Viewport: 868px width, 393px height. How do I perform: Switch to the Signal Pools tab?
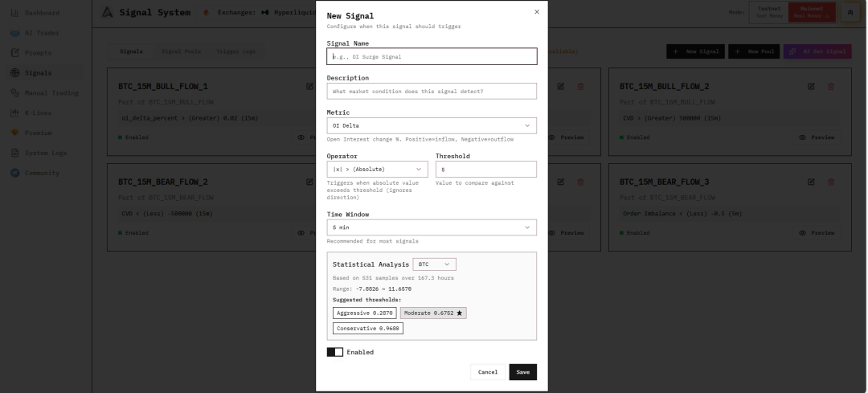point(181,51)
